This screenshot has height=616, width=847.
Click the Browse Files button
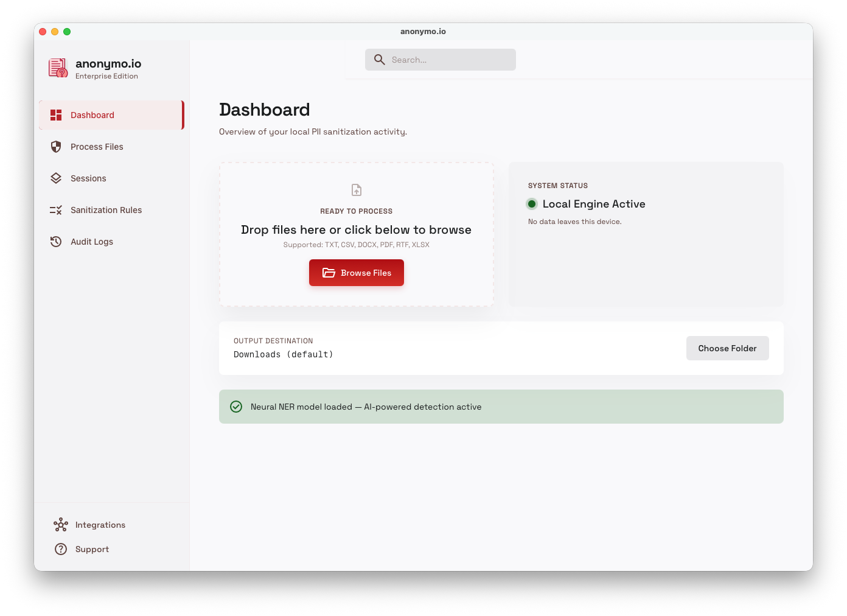[357, 273]
